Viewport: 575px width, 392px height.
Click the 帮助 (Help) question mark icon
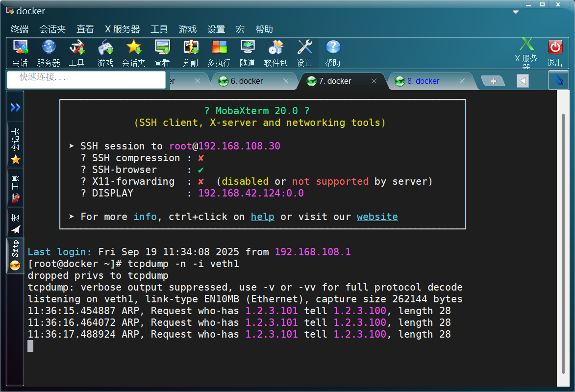[333, 53]
